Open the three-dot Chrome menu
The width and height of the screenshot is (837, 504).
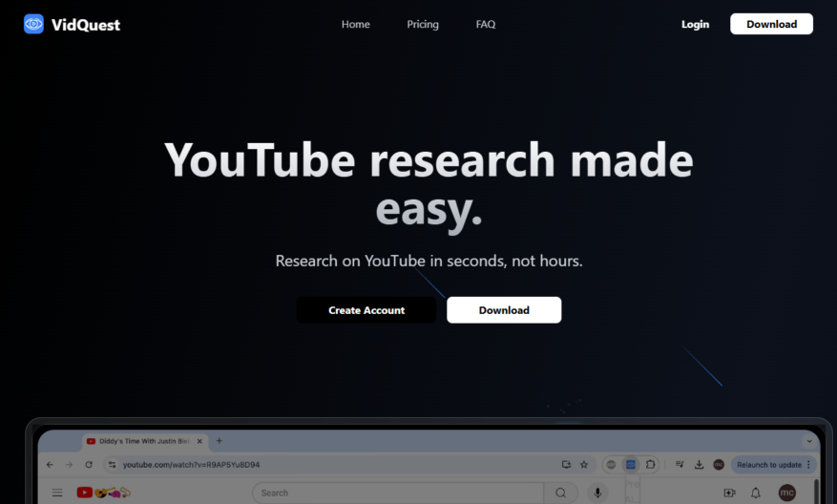click(x=808, y=465)
